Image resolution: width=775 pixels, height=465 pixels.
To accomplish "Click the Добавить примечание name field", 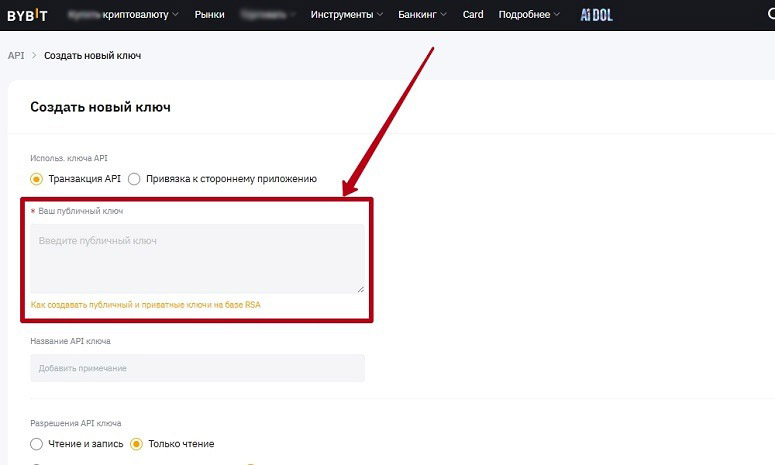I will pyautogui.click(x=197, y=368).
